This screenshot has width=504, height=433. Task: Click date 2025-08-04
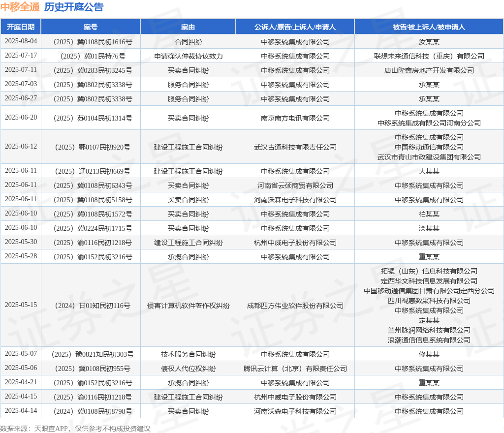point(21,41)
